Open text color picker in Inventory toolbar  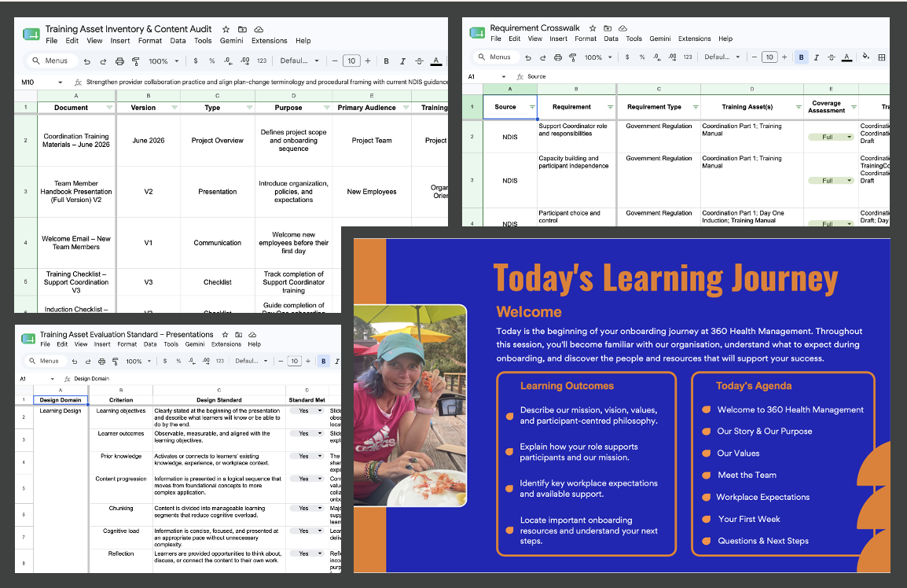(x=436, y=61)
